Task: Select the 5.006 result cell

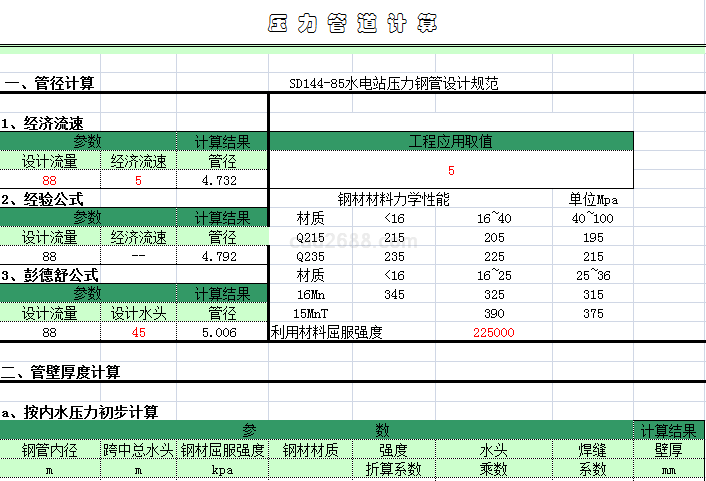Action: (220, 332)
